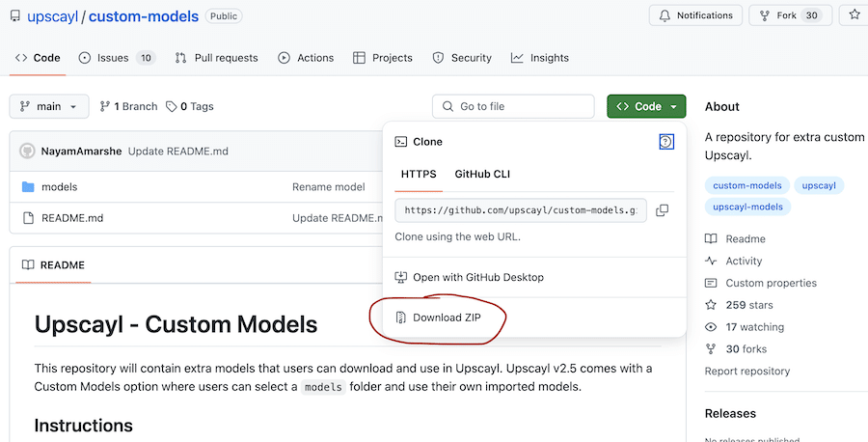Open the custom-models repository link
Viewport: 868px width, 442px height.
click(144, 16)
